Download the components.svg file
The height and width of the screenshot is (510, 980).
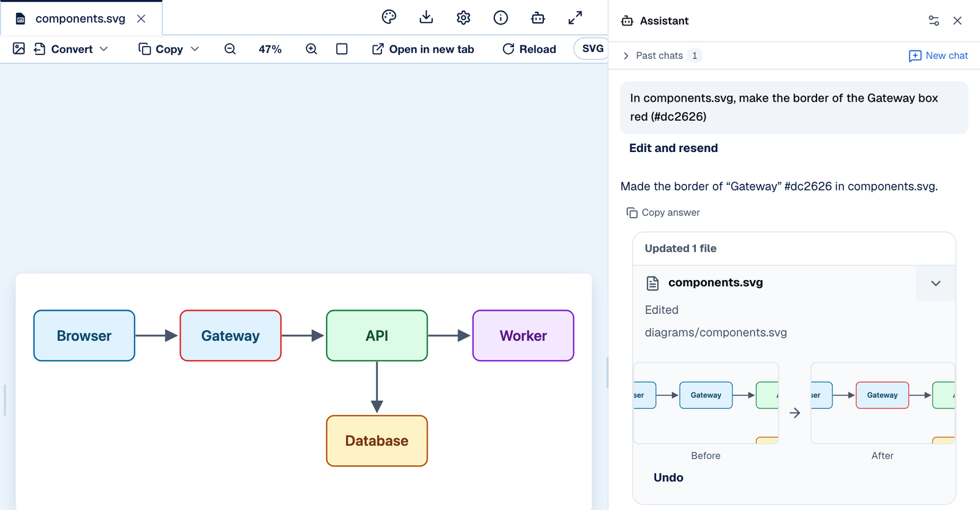(426, 18)
